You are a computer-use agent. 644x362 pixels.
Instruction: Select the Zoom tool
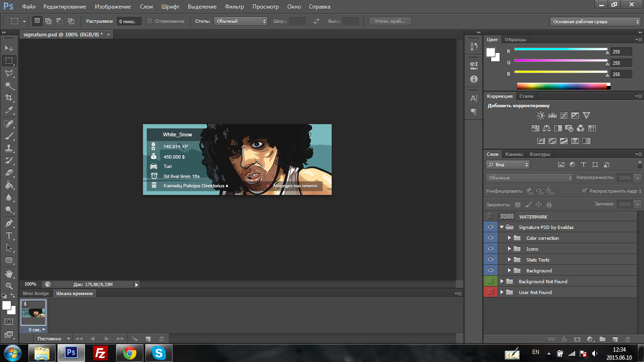coord(9,286)
